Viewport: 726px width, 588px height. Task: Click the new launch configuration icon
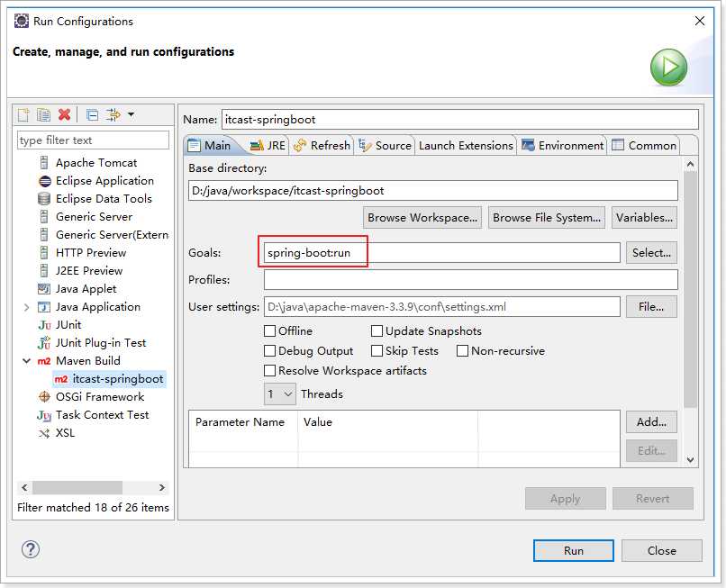23,114
